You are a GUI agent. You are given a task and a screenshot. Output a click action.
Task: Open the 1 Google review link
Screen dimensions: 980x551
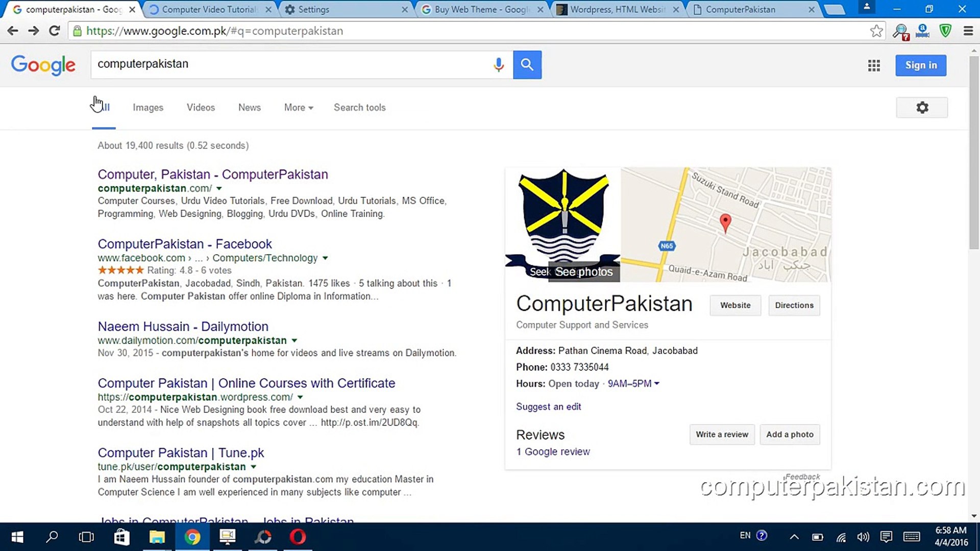pyautogui.click(x=553, y=452)
